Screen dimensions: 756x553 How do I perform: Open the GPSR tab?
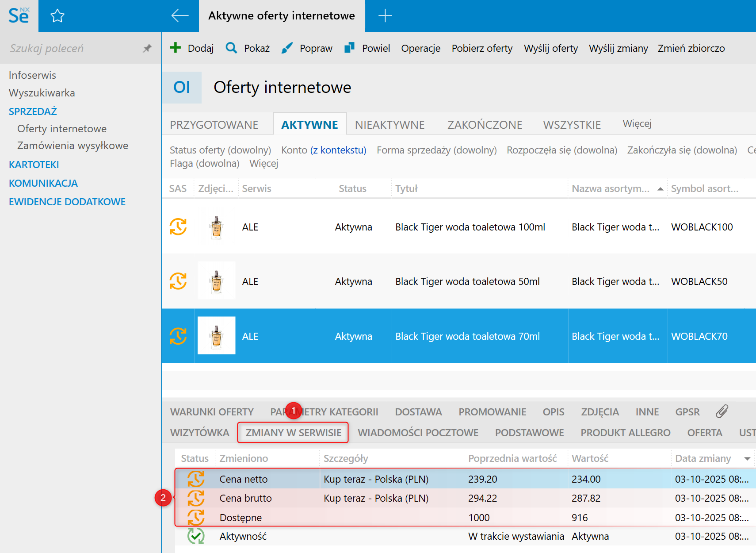pyautogui.click(x=687, y=412)
